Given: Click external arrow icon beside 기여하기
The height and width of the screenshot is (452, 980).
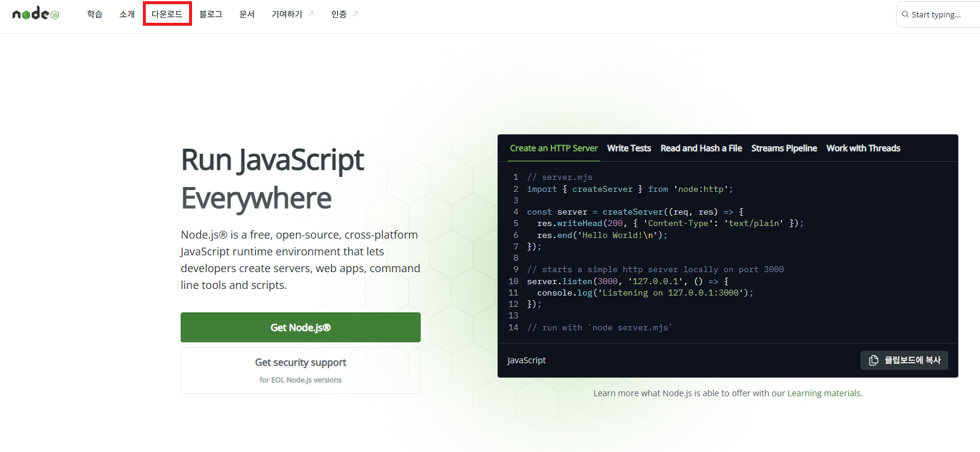Looking at the screenshot, I should [311, 14].
